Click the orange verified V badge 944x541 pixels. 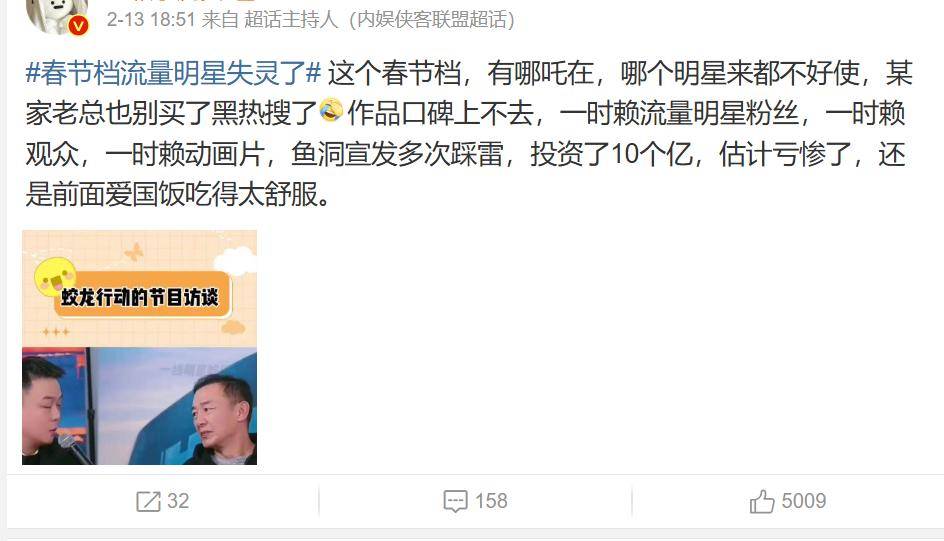(x=78, y=25)
